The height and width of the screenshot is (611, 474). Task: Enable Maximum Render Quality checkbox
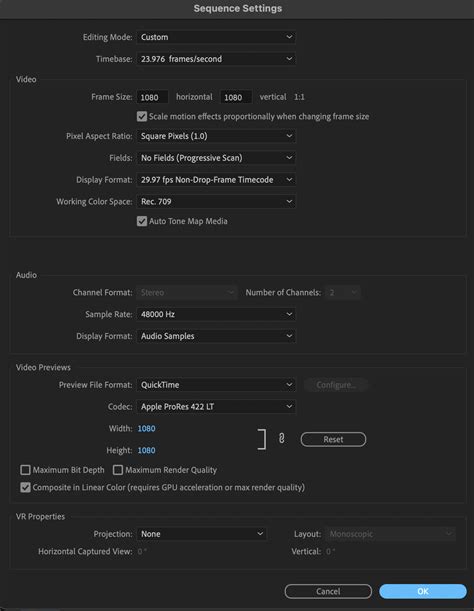[x=118, y=470]
